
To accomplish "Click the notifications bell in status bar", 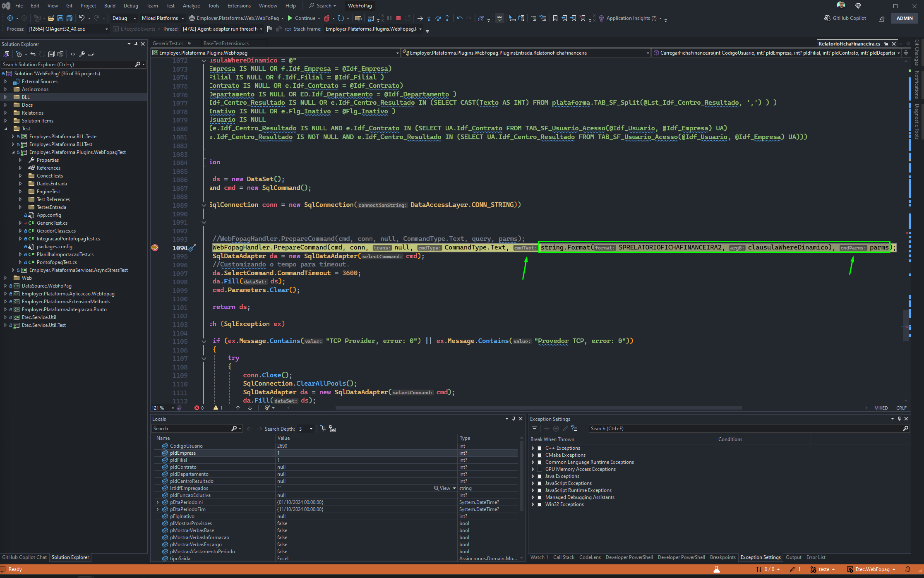I will [908, 569].
